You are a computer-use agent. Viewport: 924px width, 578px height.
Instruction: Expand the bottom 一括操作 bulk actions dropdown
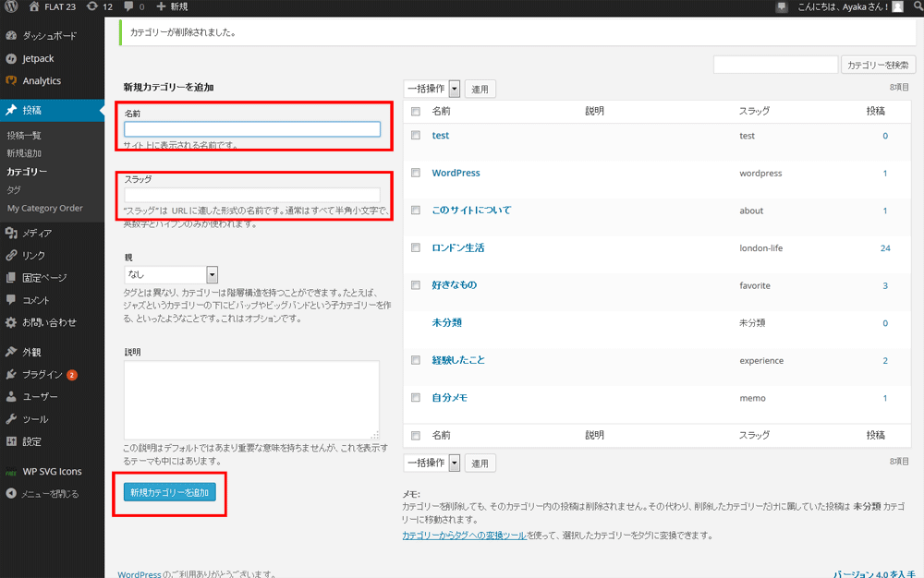pos(432,463)
